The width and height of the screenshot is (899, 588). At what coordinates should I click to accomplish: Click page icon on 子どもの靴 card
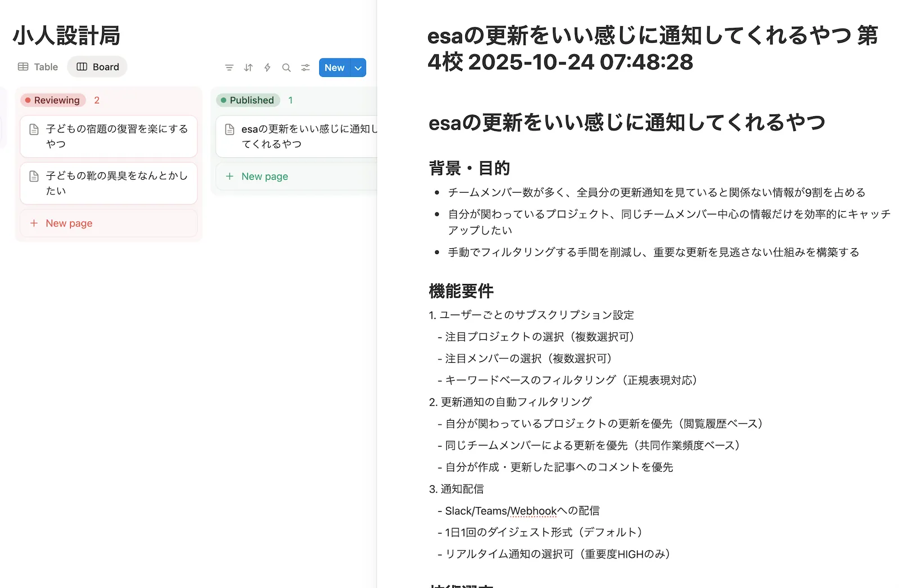click(x=34, y=176)
